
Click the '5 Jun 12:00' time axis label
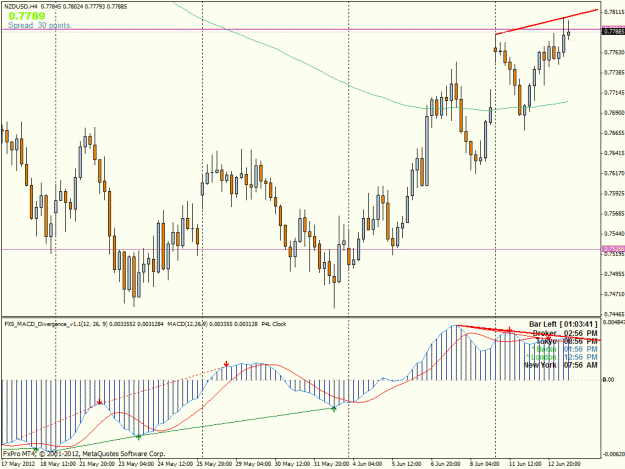click(x=406, y=464)
